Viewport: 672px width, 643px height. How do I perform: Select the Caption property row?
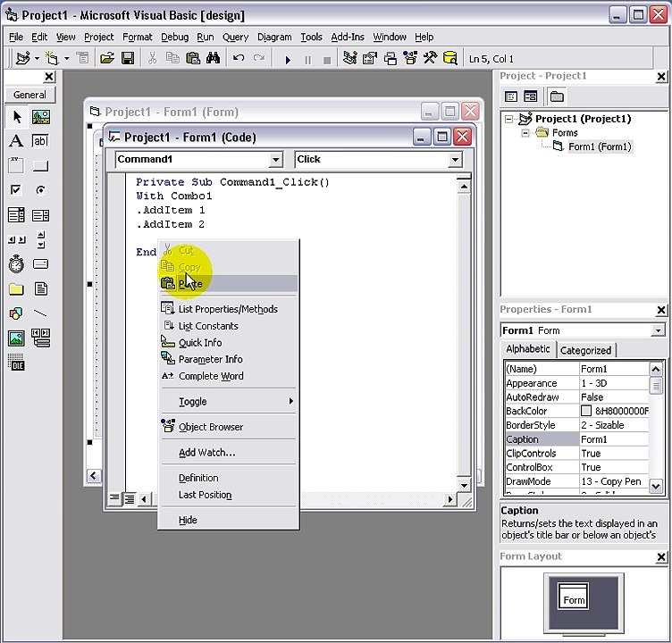coord(577,439)
